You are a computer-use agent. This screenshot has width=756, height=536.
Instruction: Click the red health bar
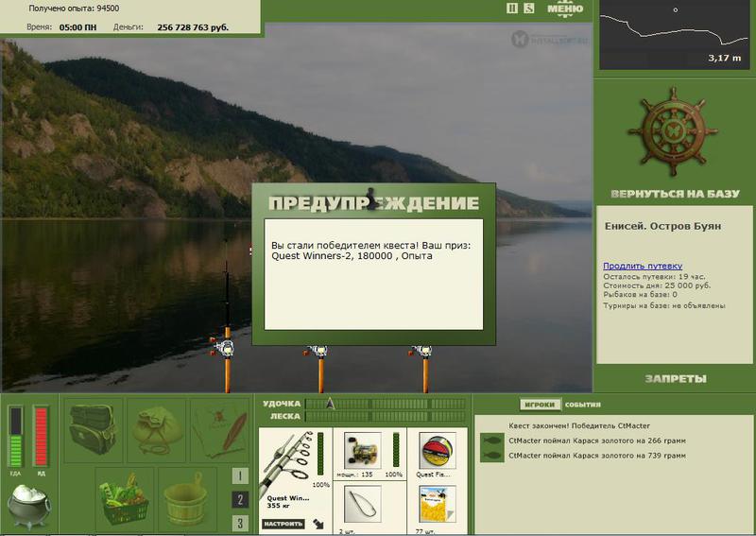pos(41,437)
